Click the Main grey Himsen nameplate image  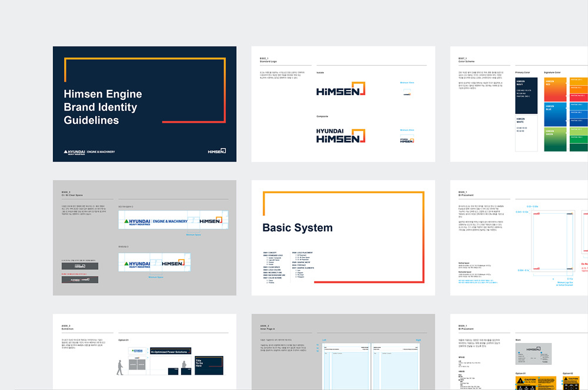(532, 353)
